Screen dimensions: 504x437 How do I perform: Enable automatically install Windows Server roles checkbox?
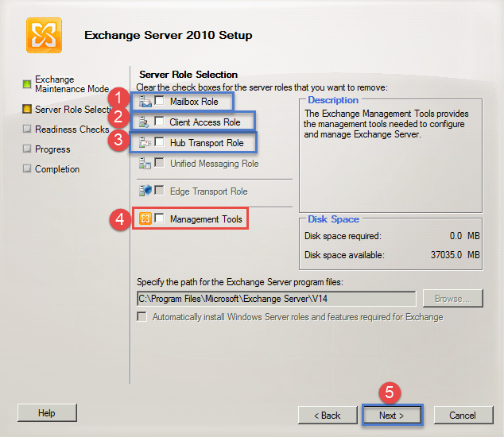pyautogui.click(x=142, y=316)
